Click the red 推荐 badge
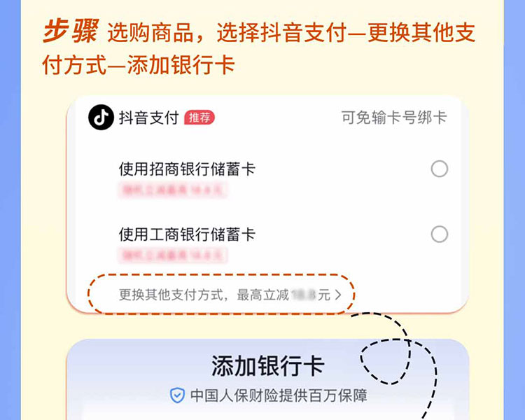The image size is (525, 420). tap(199, 118)
